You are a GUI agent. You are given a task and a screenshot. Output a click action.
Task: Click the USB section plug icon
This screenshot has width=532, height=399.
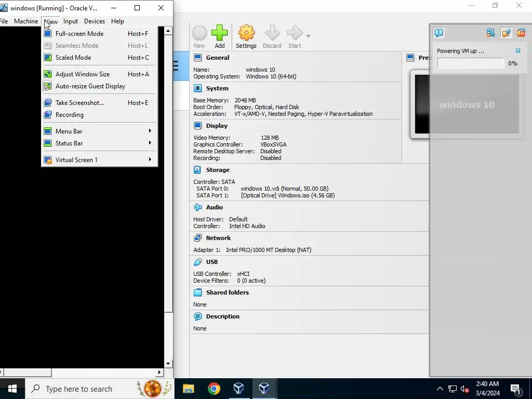(197, 262)
